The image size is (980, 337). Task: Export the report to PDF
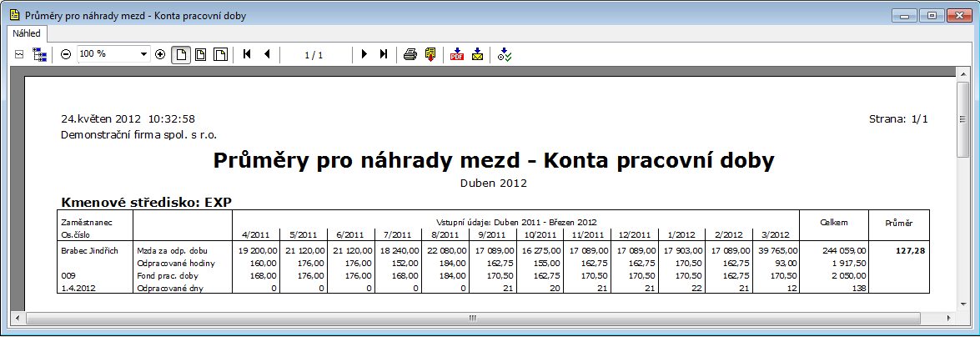pos(457,54)
